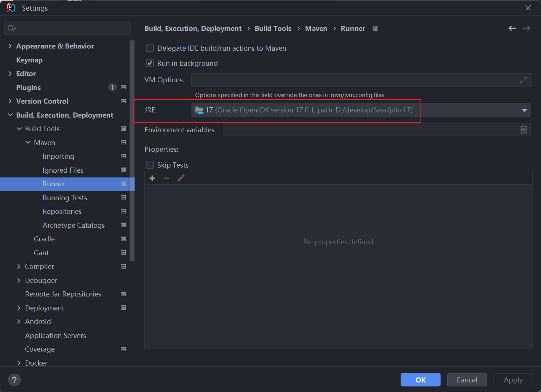The width and height of the screenshot is (541, 392).
Task: Open the environment variables editor icon
Action: click(x=523, y=130)
